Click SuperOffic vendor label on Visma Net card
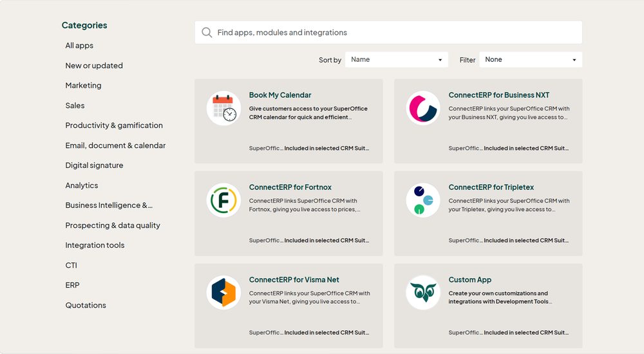Viewport: 644px width, 354px height. 266,333
